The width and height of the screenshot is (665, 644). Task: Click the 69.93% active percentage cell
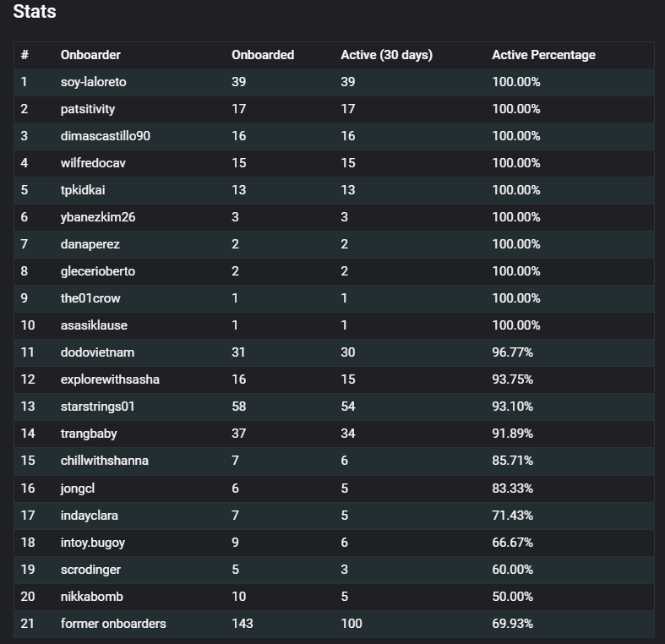(x=512, y=624)
